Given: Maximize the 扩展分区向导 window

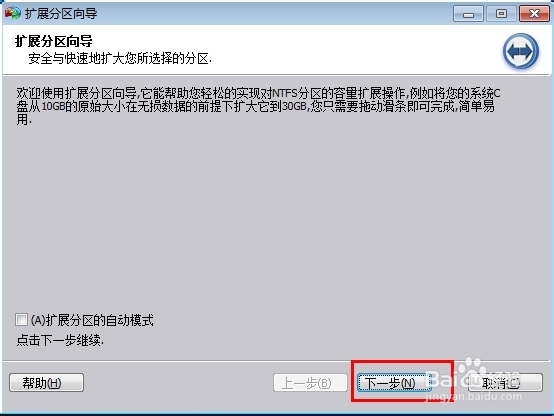Looking at the screenshot, I should click(x=501, y=14).
